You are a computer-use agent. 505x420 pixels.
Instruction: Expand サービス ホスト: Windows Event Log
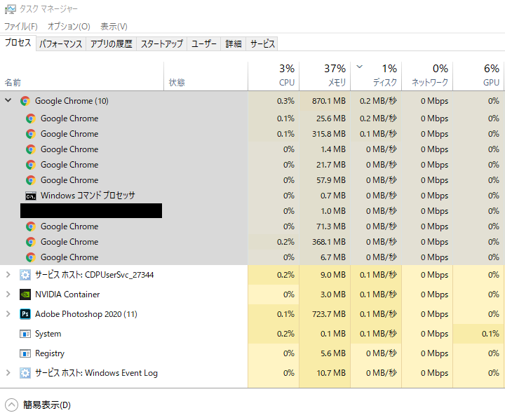point(8,373)
